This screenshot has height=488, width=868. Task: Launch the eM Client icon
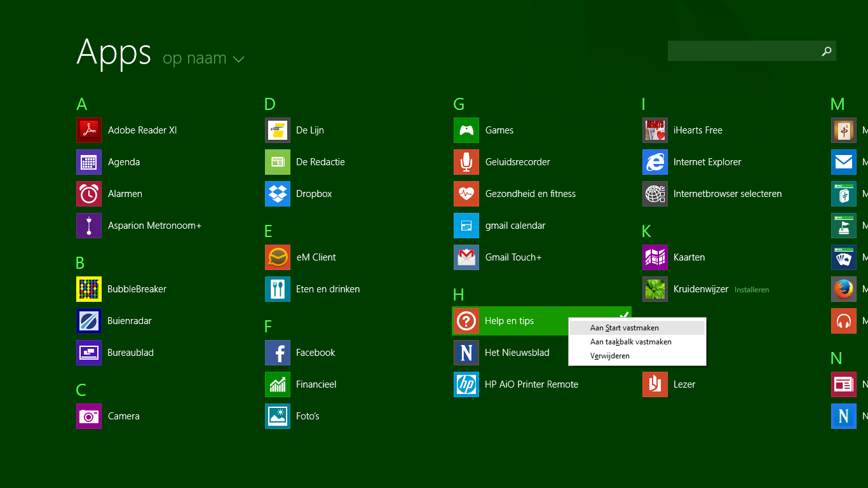tap(278, 257)
